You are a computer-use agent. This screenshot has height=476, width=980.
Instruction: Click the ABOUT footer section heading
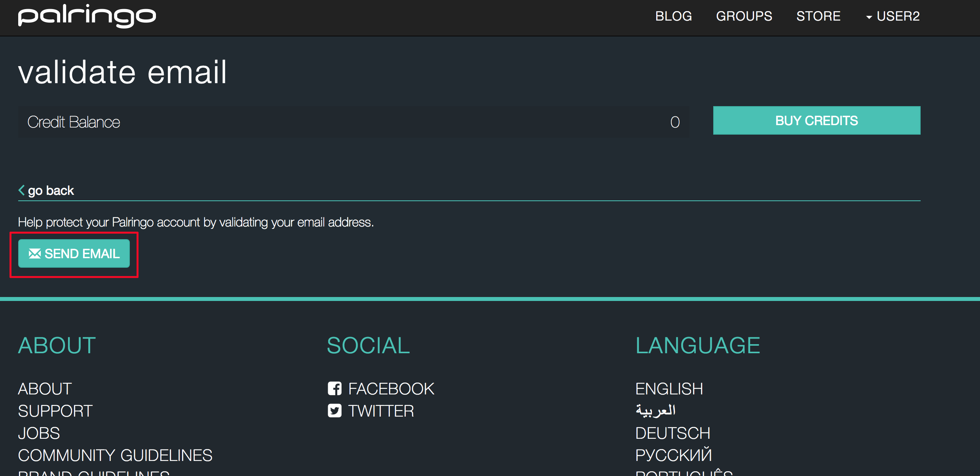point(57,345)
